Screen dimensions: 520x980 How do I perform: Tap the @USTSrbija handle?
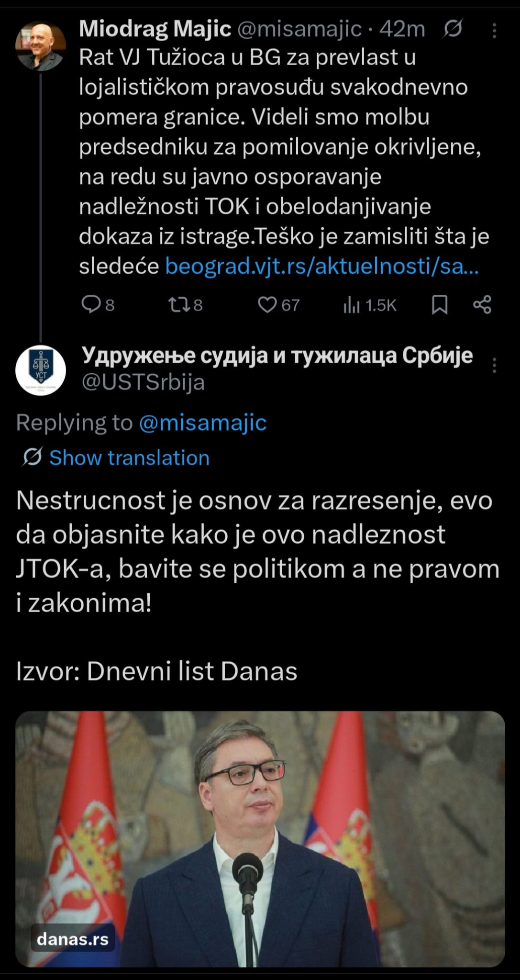pyautogui.click(x=143, y=382)
